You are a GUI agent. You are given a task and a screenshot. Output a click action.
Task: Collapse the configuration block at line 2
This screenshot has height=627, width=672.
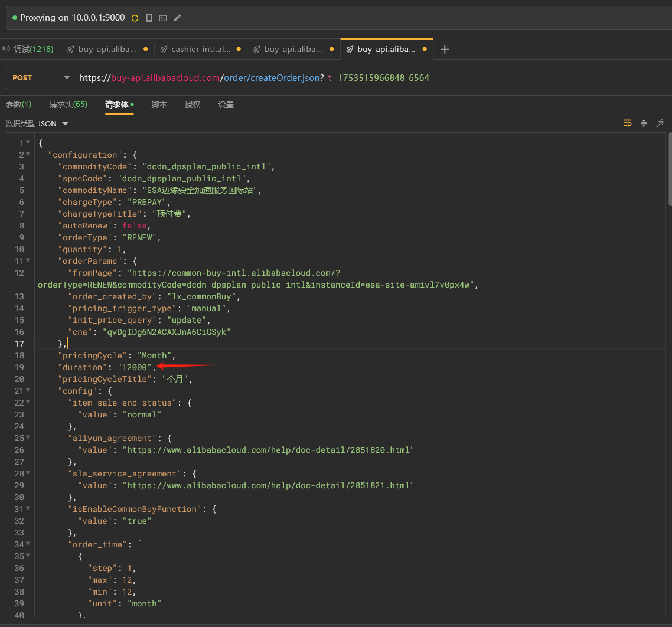[x=28, y=154]
